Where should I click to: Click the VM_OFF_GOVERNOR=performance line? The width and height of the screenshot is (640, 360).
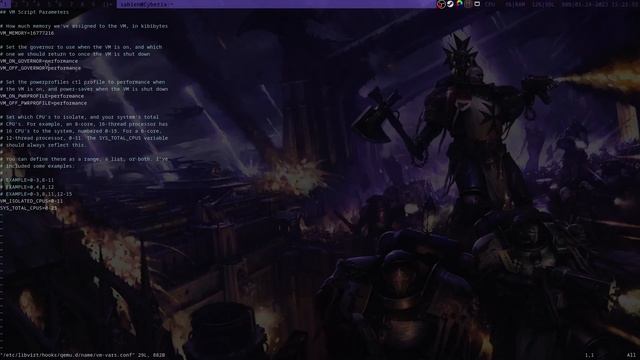40,68
